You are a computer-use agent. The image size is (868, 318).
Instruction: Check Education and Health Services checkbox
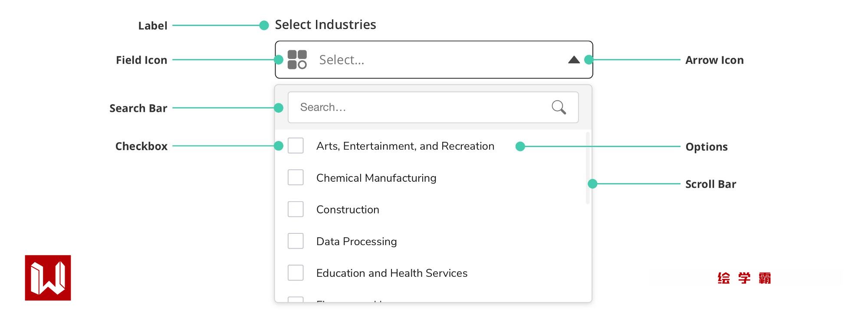[296, 273]
